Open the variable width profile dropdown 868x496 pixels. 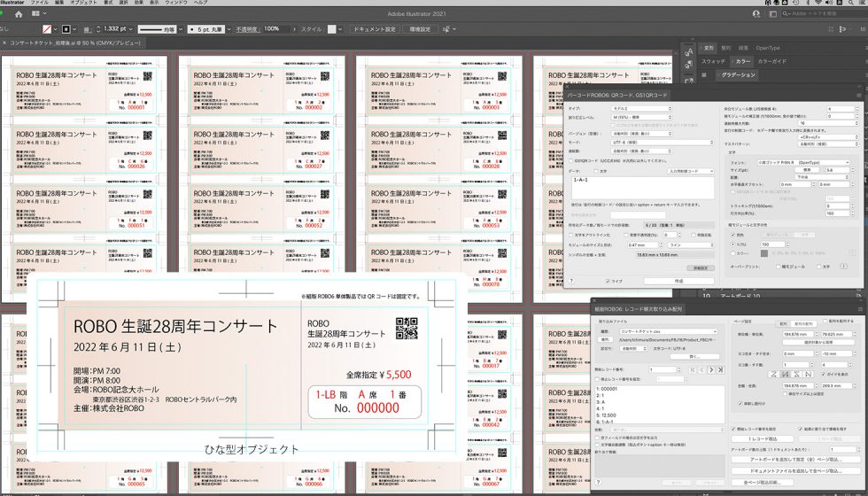(181, 28)
